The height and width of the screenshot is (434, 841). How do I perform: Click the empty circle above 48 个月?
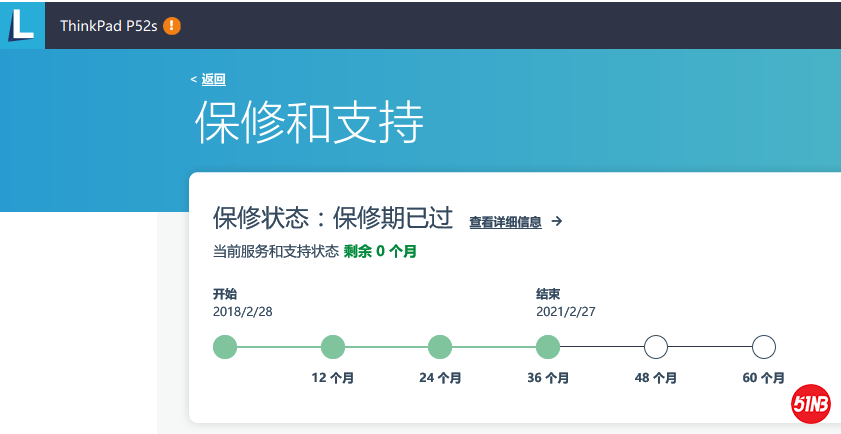click(655, 347)
